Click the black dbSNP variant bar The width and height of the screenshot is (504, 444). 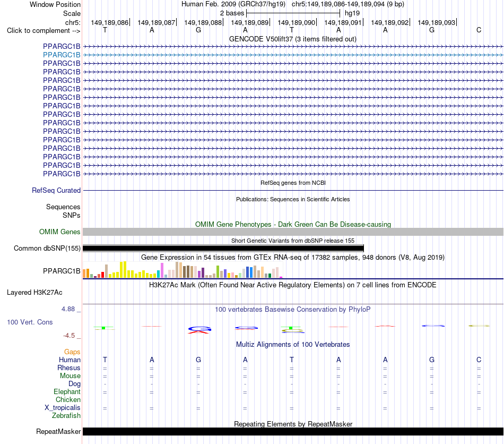(x=223, y=248)
